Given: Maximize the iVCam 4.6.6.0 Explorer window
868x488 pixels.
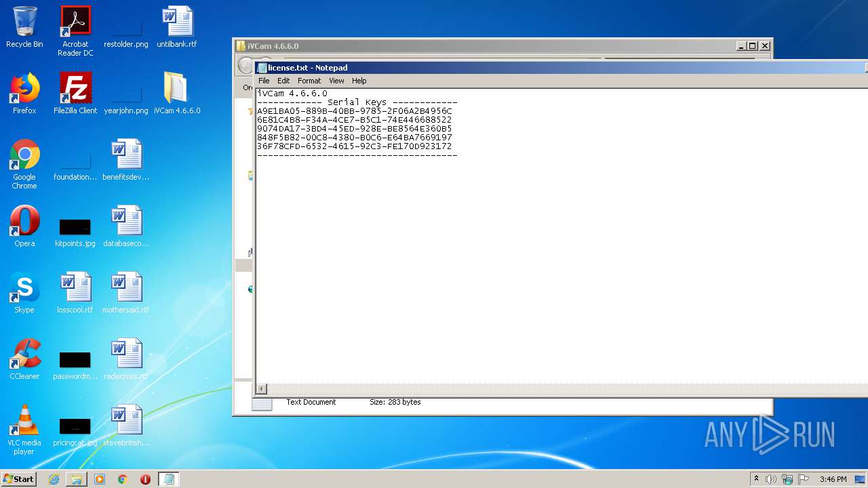Looking at the screenshot, I should (753, 46).
